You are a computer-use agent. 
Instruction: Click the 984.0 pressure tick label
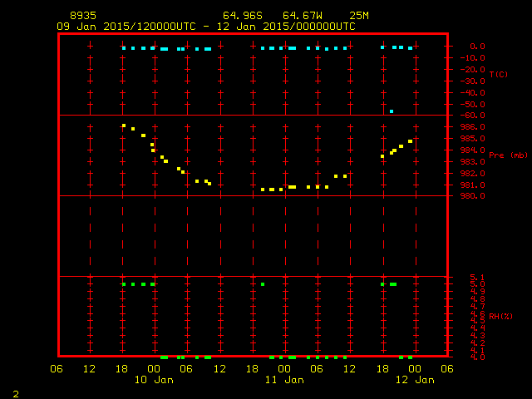coord(473,150)
